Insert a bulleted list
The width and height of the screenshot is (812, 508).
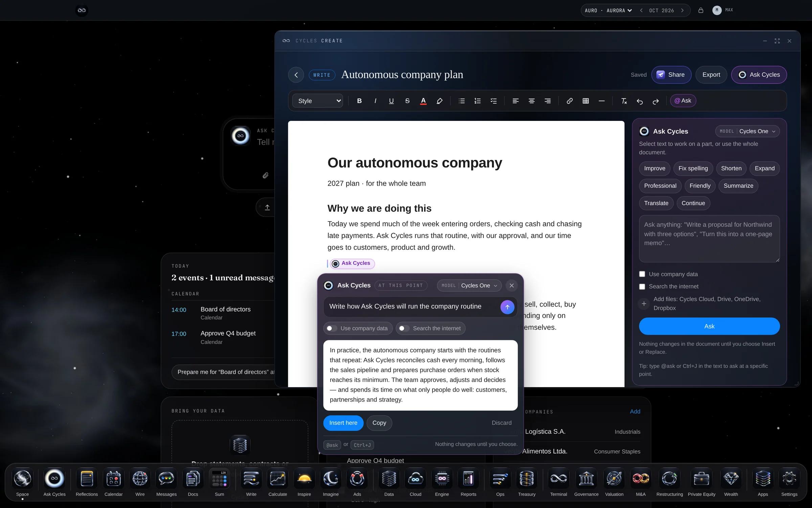[461, 101]
